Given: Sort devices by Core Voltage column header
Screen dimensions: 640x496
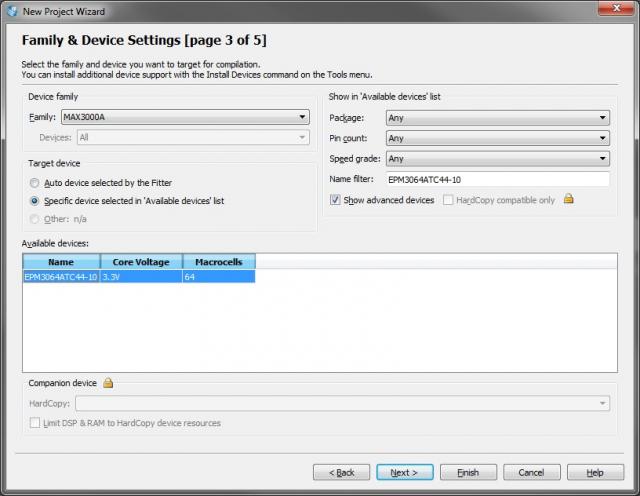Looking at the screenshot, I should pyautogui.click(x=141, y=262).
